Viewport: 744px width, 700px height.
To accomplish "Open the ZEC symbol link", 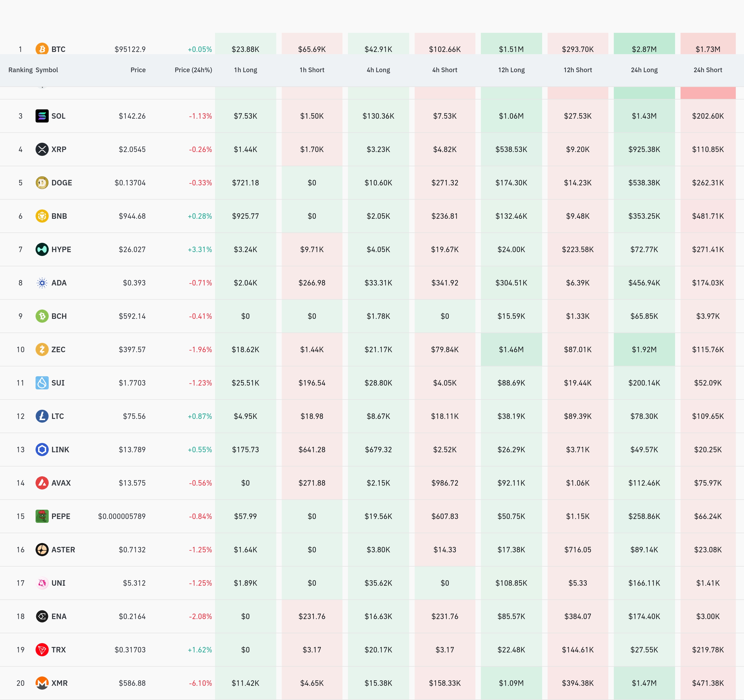I will click(58, 349).
